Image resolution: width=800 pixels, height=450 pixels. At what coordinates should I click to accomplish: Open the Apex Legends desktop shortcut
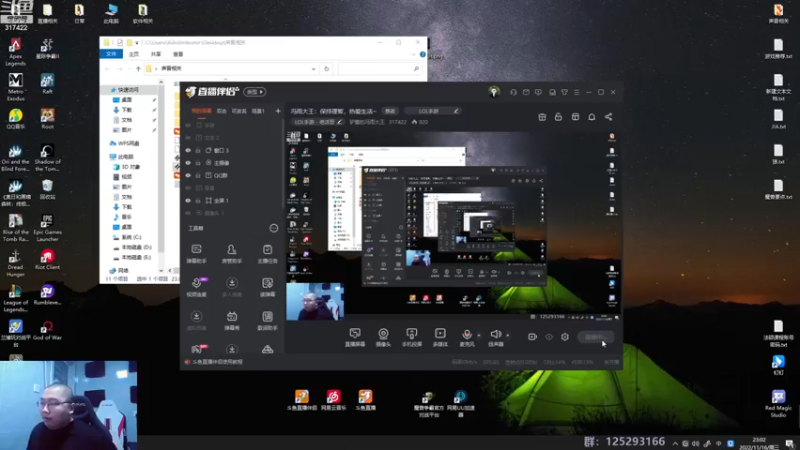coord(15,52)
